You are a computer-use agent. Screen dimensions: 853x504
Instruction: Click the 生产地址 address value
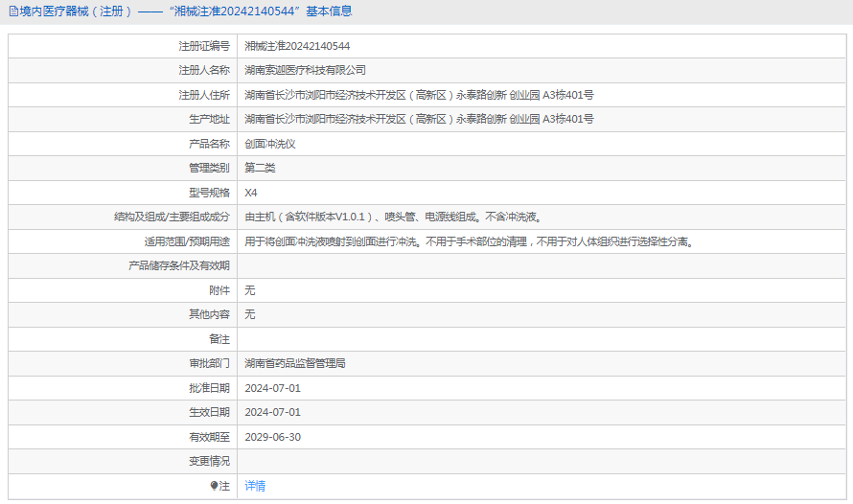point(419,119)
